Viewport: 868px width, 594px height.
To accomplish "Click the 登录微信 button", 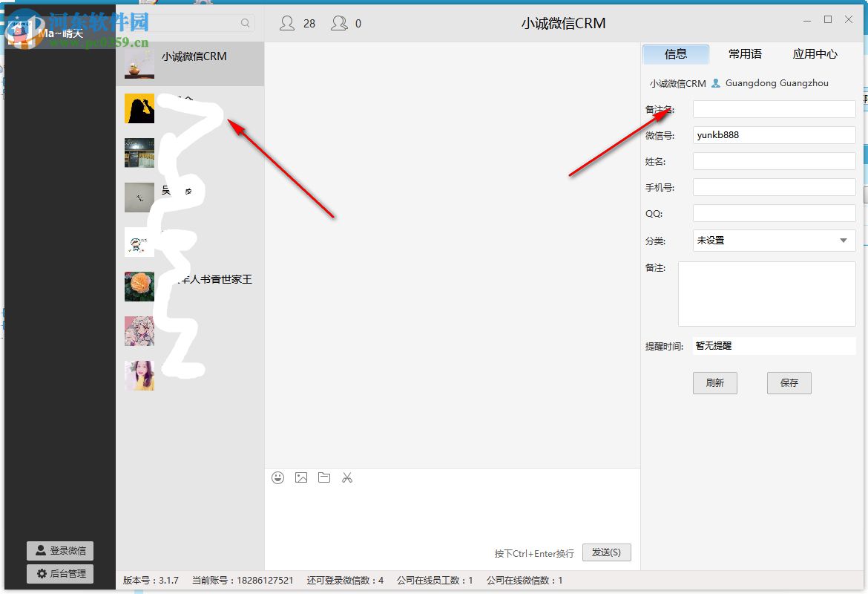I will [60, 551].
